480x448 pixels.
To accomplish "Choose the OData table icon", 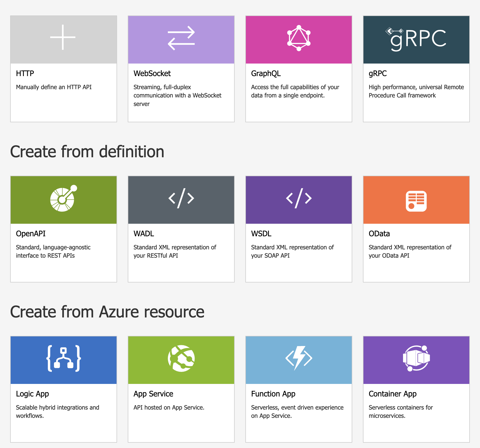I will [416, 201].
